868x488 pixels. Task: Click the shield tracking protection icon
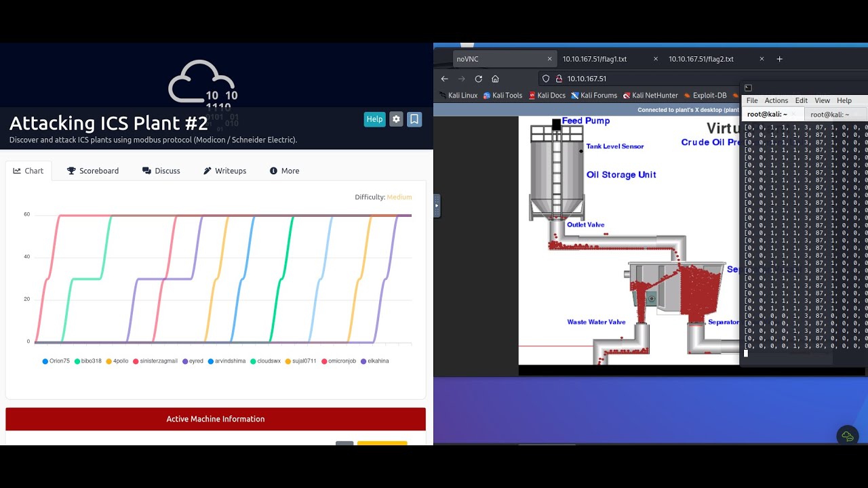click(x=546, y=79)
